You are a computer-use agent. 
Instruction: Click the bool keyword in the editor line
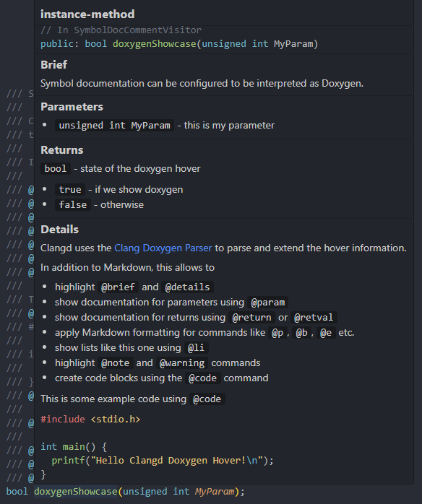(17, 492)
